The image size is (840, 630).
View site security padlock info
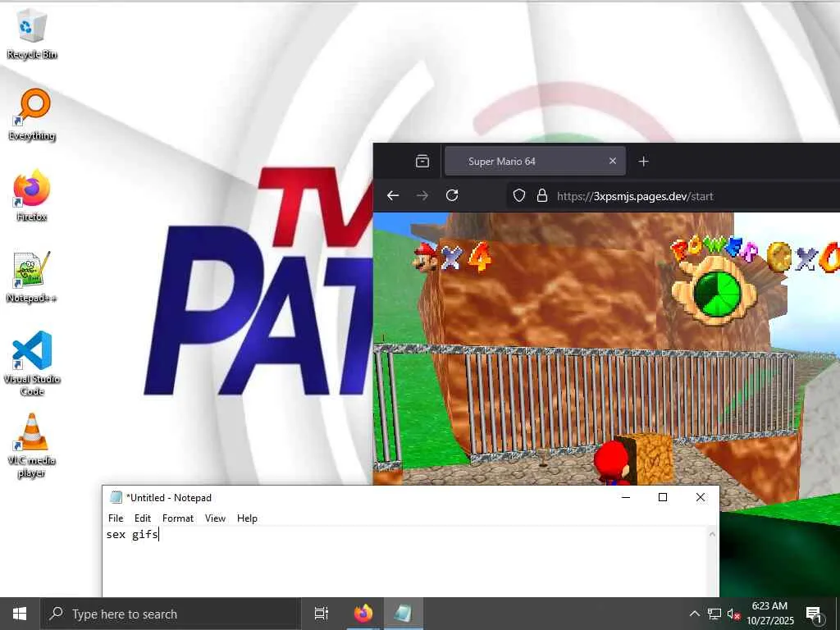541,195
